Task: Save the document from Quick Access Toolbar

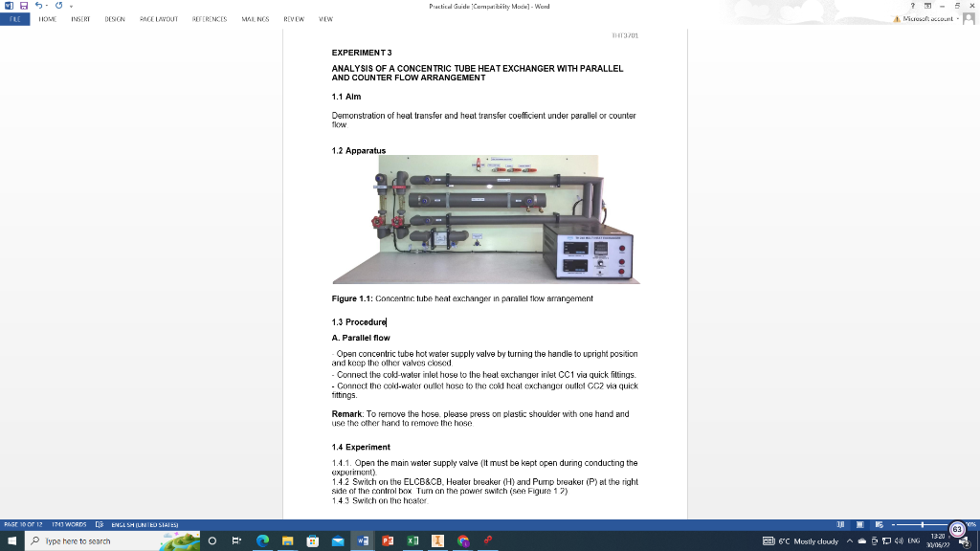Action: click(x=24, y=6)
